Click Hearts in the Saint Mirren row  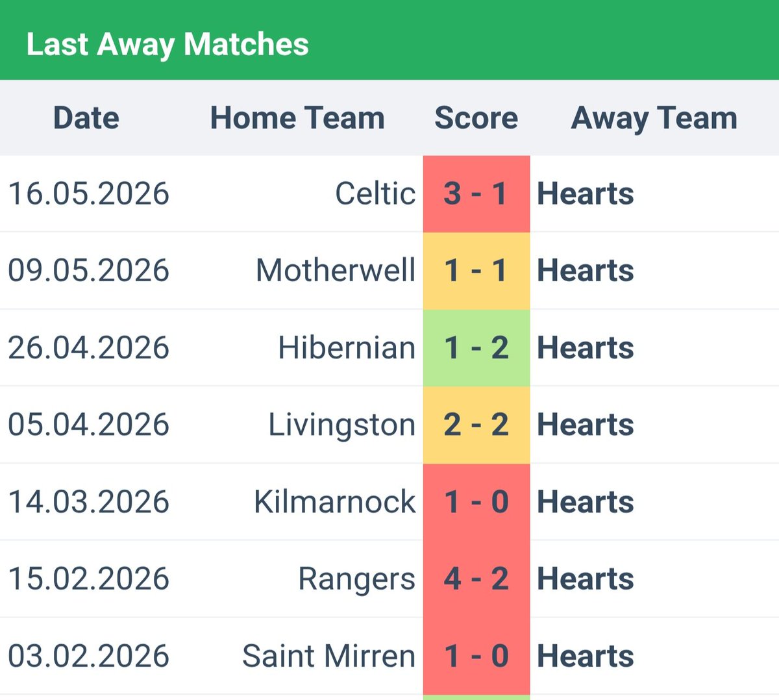tap(586, 656)
